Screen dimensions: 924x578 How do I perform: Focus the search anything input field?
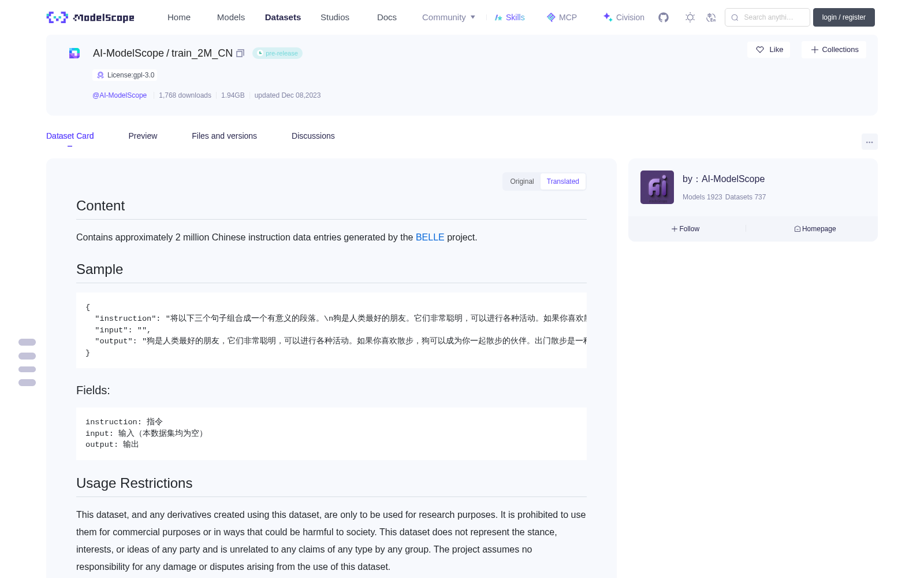click(x=767, y=17)
